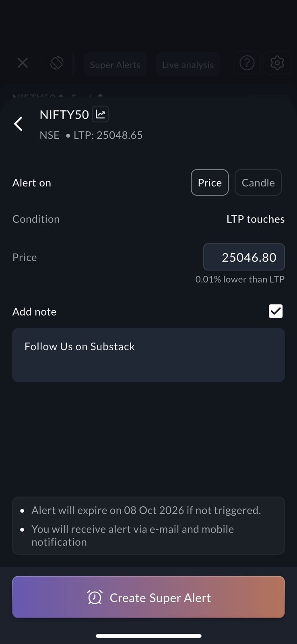Tap the NIFTY50 symbol title
The image size is (297, 644).
click(64, 115)
